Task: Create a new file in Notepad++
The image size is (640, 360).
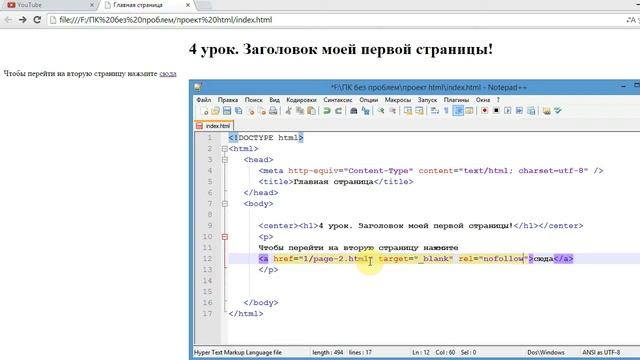Action: (204, 111)
